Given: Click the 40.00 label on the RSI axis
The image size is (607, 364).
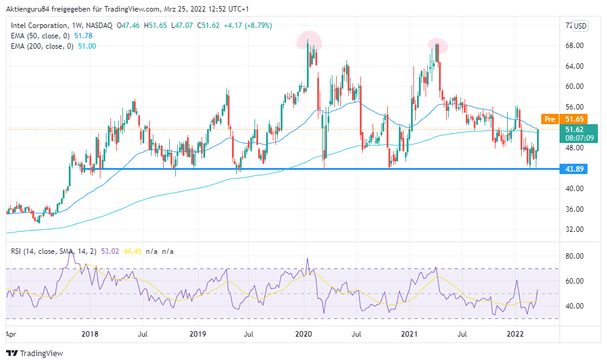Looking at the screenshot, I should pos(575,306).
